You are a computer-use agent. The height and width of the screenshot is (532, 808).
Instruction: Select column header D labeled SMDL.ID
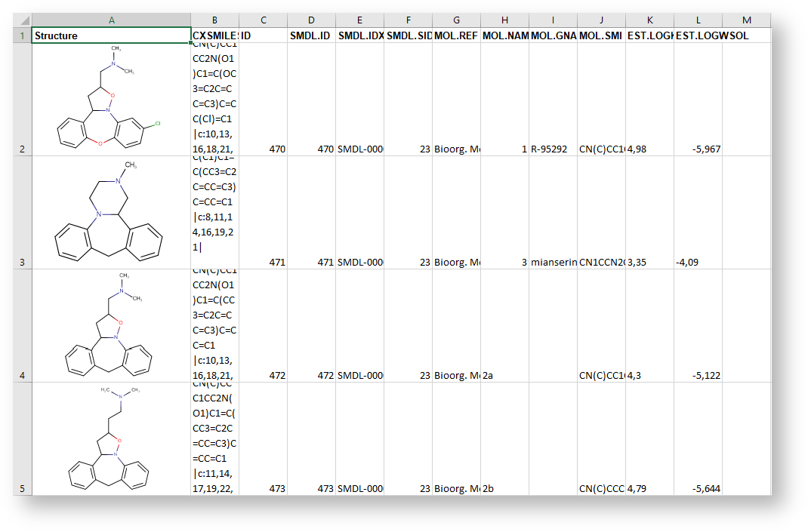[311, 20]
